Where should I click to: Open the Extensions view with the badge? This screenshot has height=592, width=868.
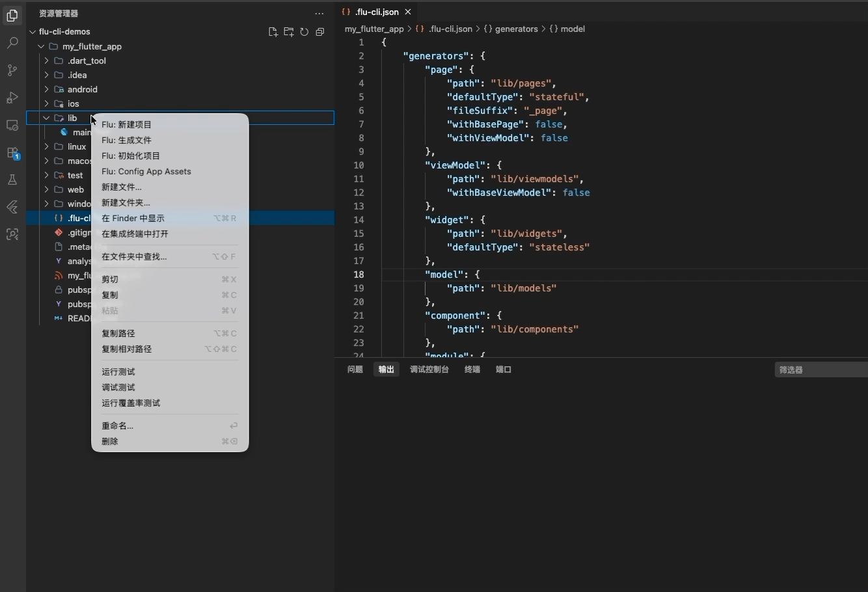(x=12, y=152)
